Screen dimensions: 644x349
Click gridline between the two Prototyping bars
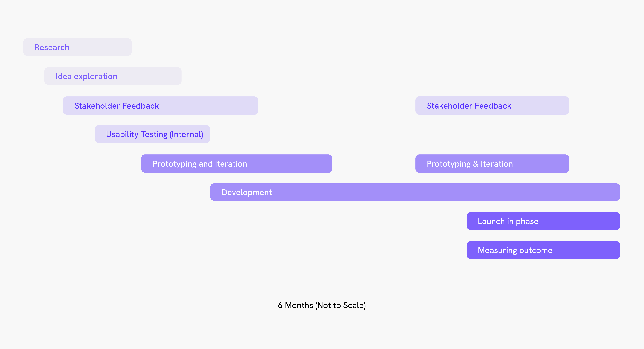[x=374, y=163]
